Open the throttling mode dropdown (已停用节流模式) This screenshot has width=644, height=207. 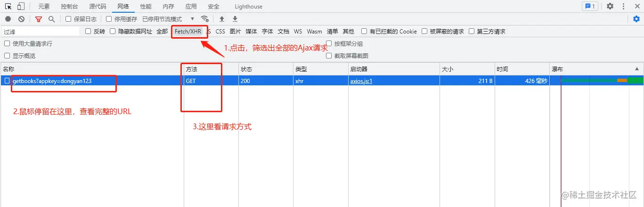(168, 19)
